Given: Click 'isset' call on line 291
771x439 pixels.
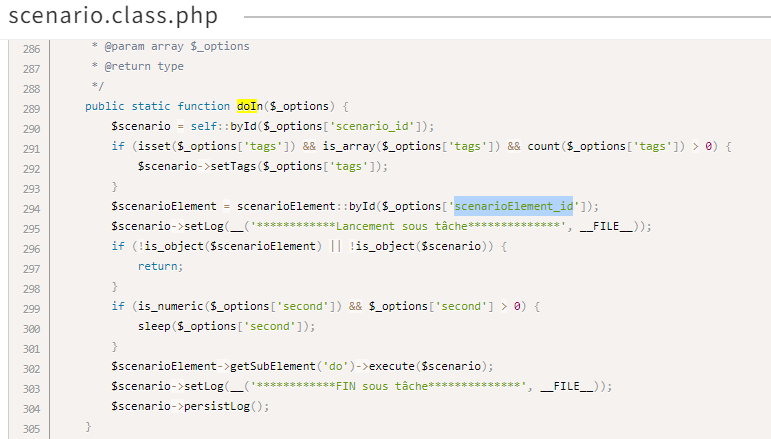Looking at the screenshot, I should pyautogui.click(x=154, y=146).
